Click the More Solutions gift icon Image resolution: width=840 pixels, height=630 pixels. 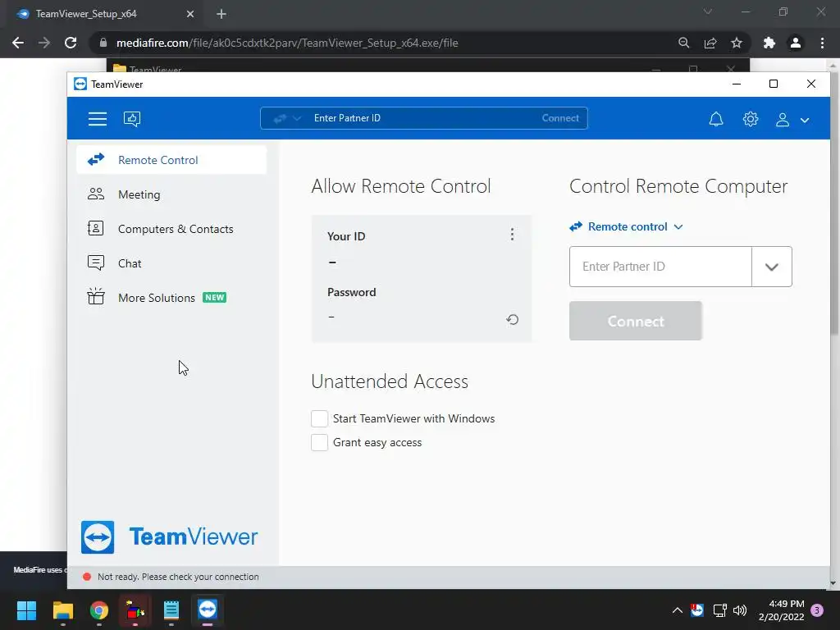96,296
